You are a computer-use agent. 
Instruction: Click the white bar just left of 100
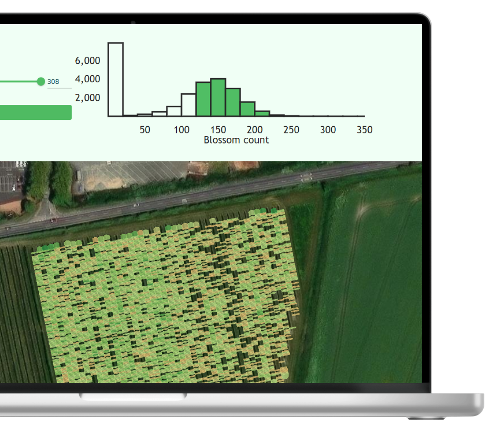click(x=174, y=111)
